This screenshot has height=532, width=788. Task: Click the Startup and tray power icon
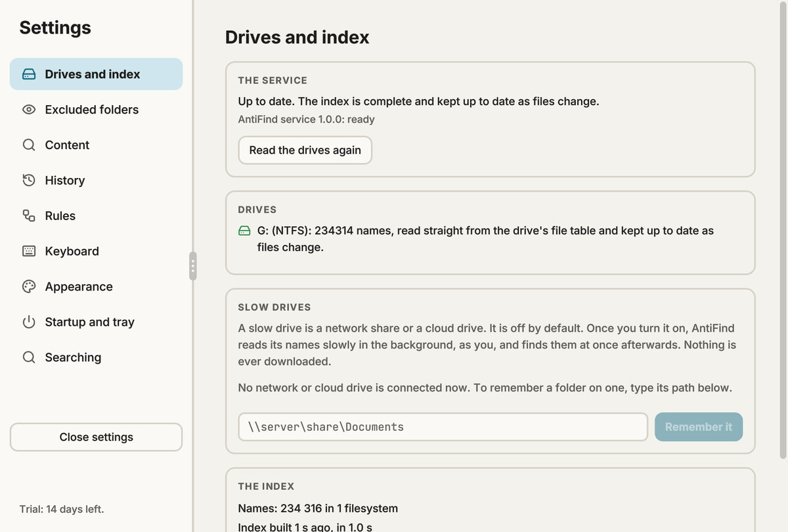click(29, 322)
